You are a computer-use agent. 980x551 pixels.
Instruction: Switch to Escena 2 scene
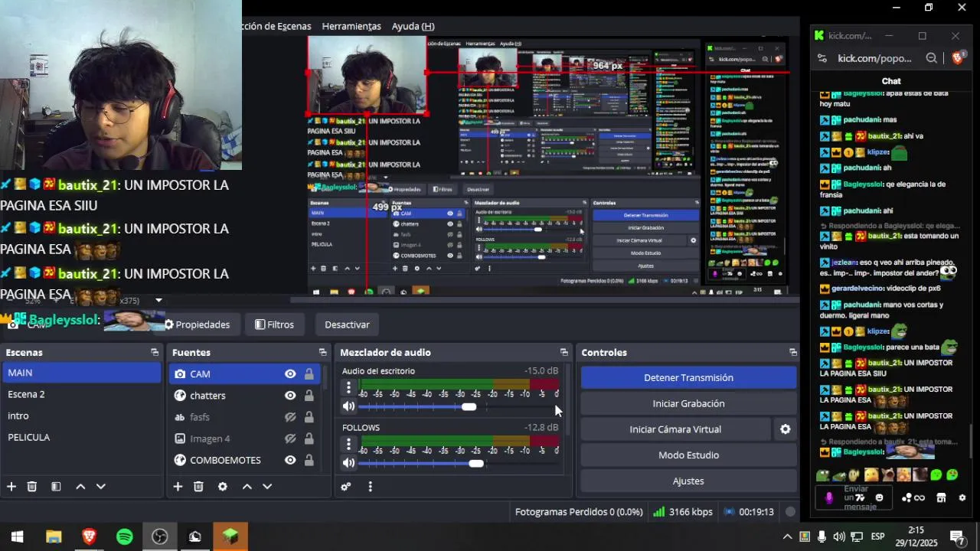(82, 394)
